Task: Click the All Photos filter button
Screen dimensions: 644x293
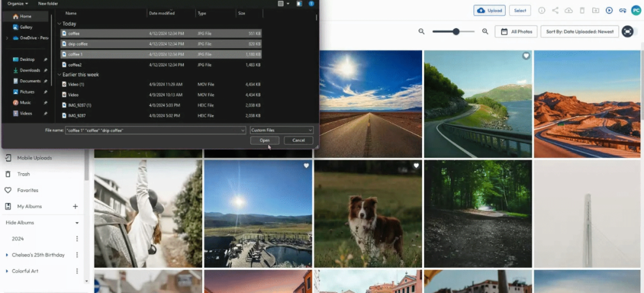Action: click(516, 32)
